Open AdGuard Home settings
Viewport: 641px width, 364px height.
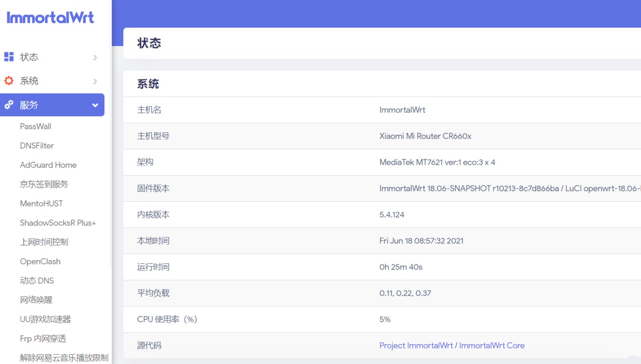click(x=48, y=165)
